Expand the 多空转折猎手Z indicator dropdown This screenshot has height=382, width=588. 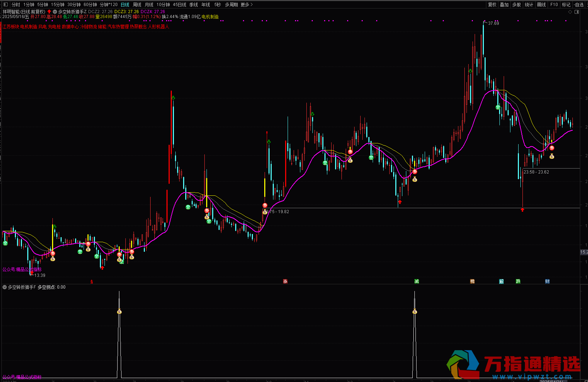(x=55, y=12)
